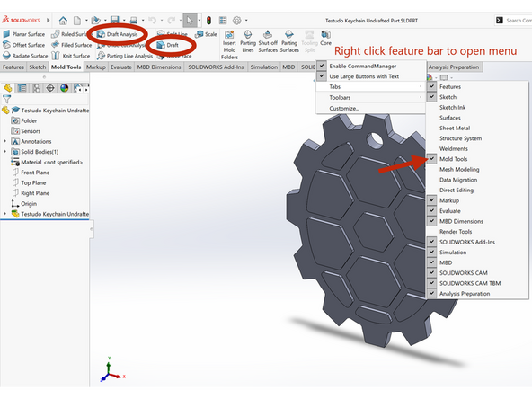Expand the bottom Testudo Keychain feature node

coord(5,214)
